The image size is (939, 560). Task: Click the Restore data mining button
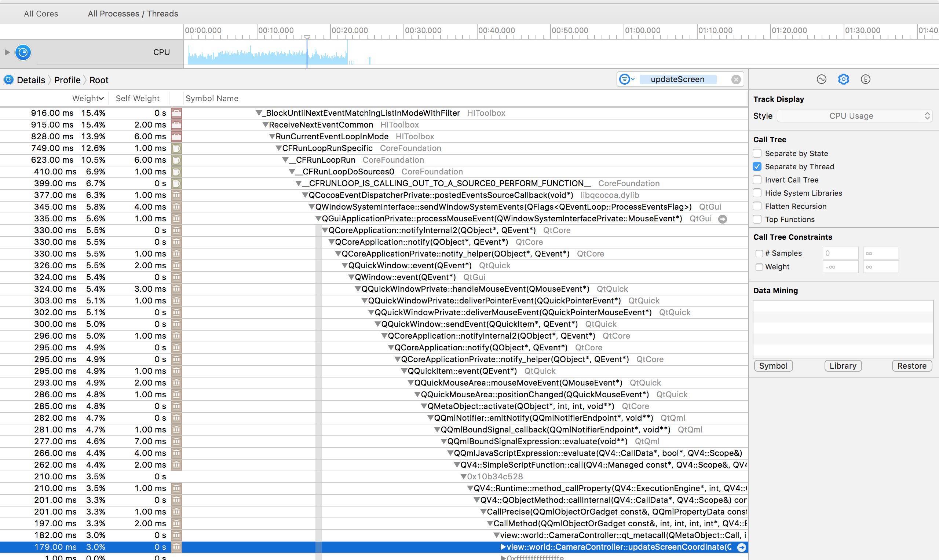[912, 366]
